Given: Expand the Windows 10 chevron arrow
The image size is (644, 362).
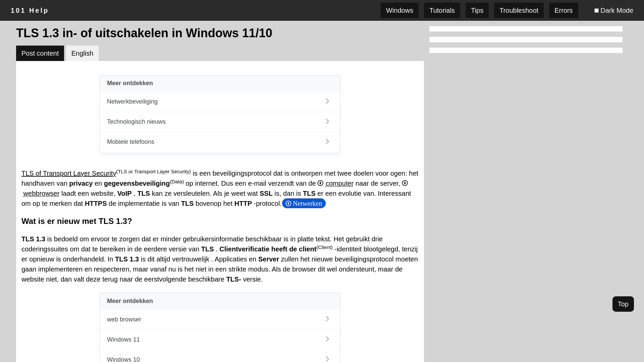Looking at the screenshot, I should pyautogui.click(x=327, y=359).
